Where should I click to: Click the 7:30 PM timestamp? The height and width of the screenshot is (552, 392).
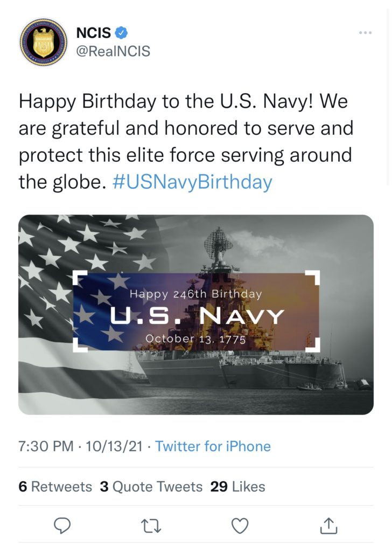(45, 446)
